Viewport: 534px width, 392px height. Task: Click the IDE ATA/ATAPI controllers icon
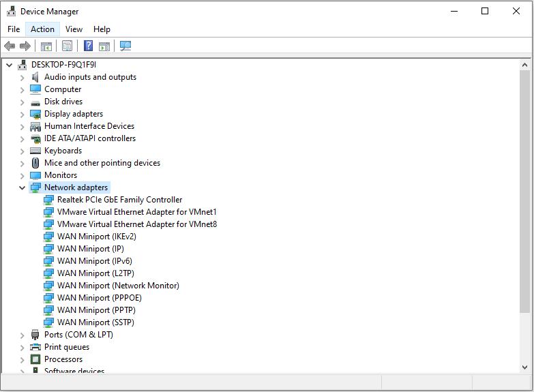(x=35, y=138)
